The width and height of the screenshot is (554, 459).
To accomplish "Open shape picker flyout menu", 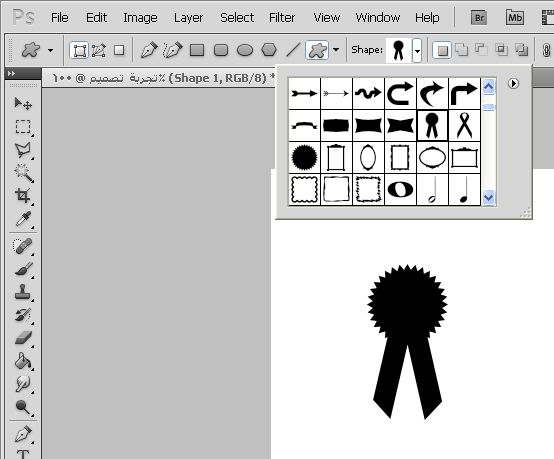I will 513,84.
